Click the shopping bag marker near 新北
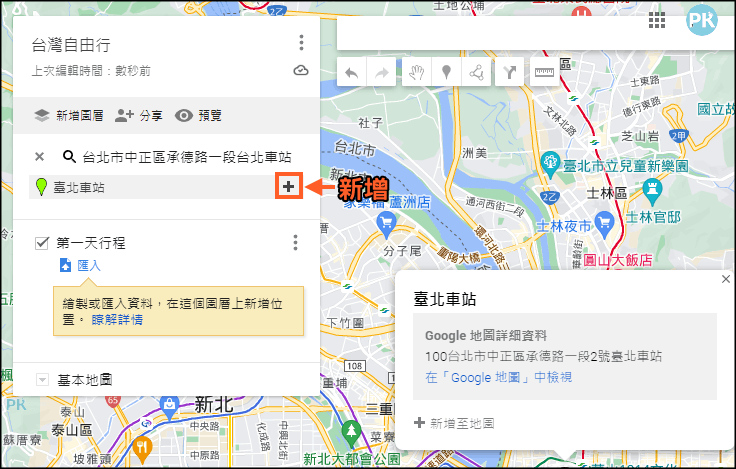 (169, 405)
